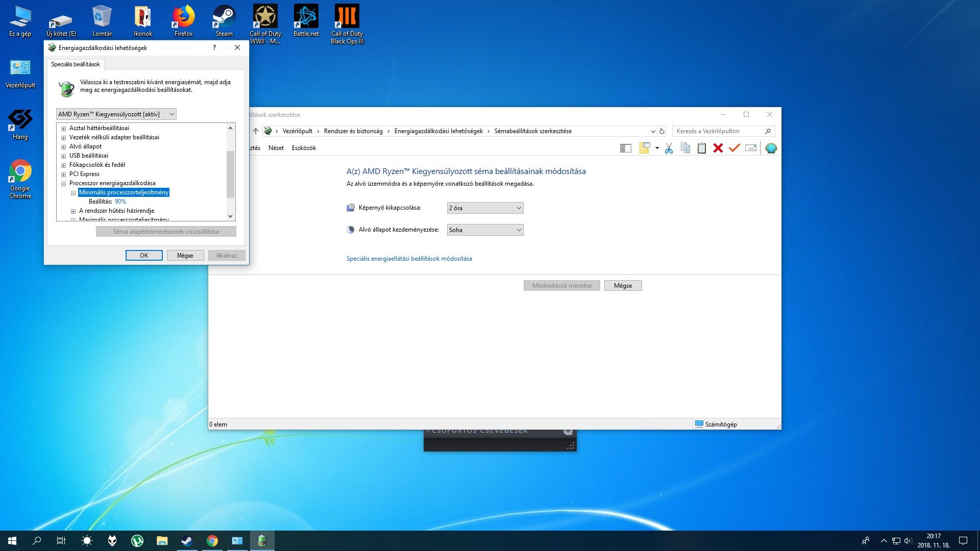Expand A rendszer hűtési házirendje node
The width and height of the screenshot is (980, 551).
point(73,211)
